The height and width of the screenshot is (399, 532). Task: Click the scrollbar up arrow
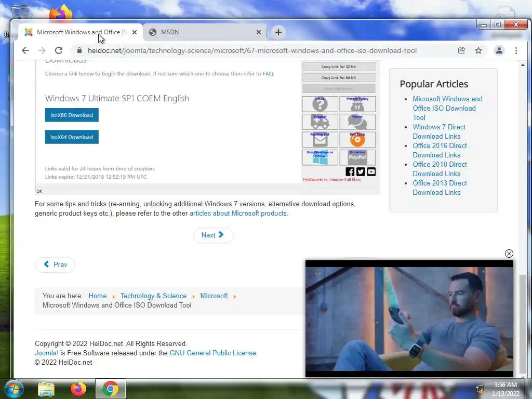pyautogui.click(x=523, y=65)
